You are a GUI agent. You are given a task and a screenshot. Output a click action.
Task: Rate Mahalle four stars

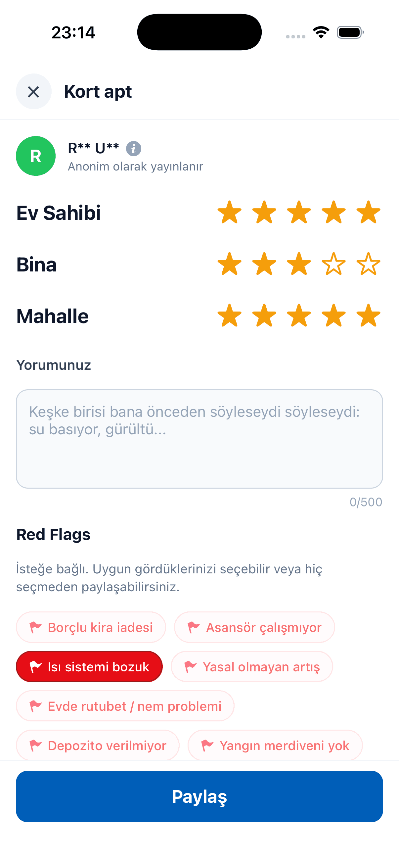[x=334, y=316]
